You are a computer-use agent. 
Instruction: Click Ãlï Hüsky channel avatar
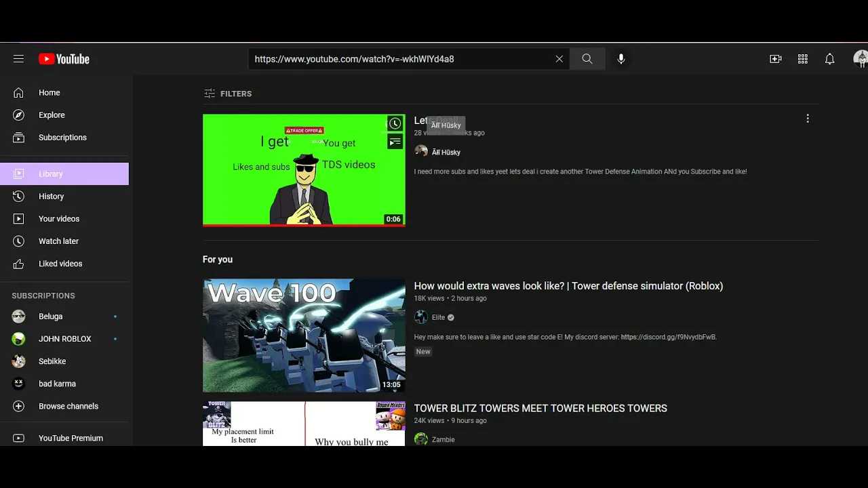[421, 151]
